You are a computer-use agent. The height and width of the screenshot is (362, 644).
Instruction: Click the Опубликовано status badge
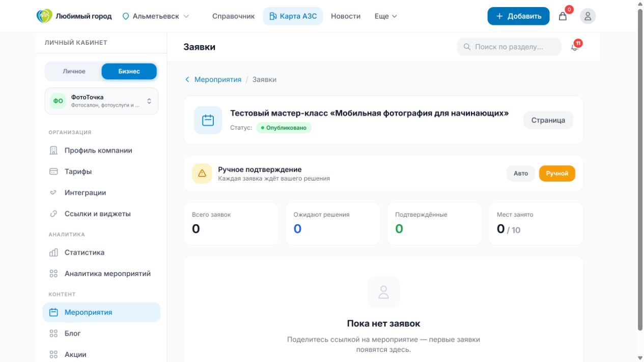pyautogui.click(x=284, y=128)
